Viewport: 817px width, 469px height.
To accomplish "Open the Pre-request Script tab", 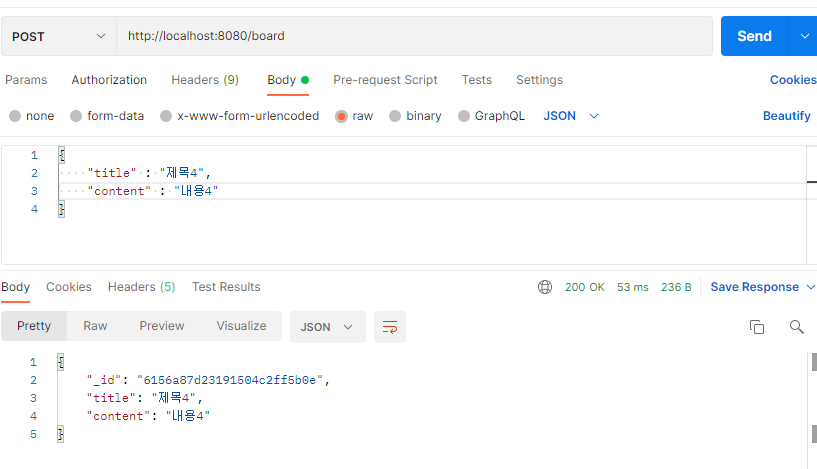I will [x=386, y=80].
